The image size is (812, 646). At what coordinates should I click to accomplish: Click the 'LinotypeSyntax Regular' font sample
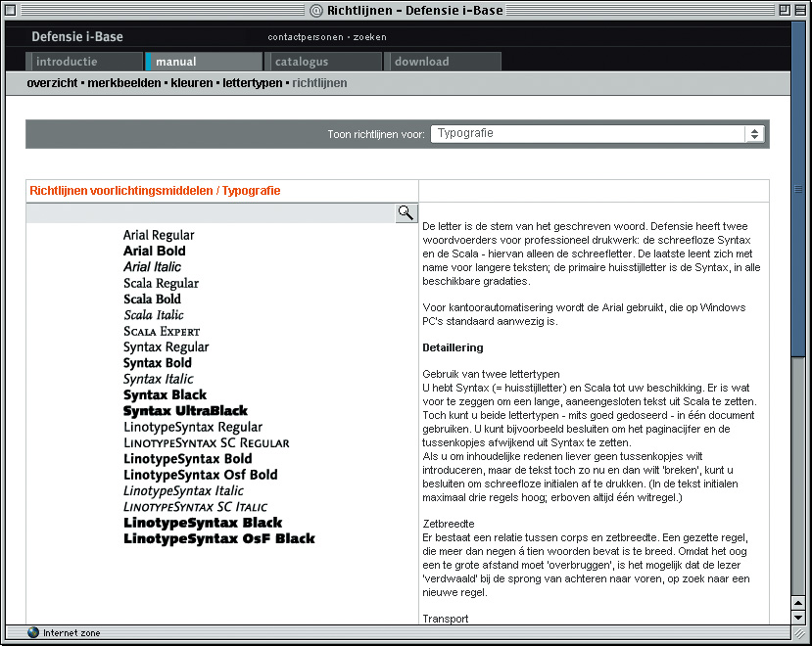[x=193, y=428]
